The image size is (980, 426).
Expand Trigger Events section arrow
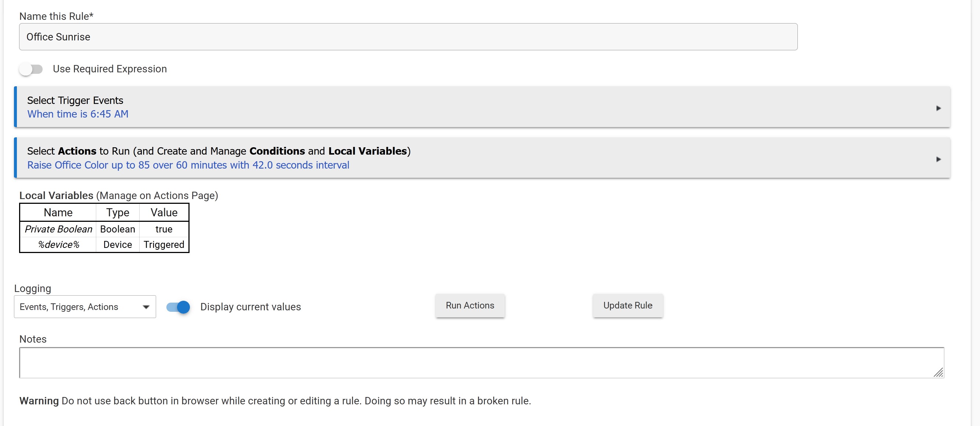pos(938,108)
